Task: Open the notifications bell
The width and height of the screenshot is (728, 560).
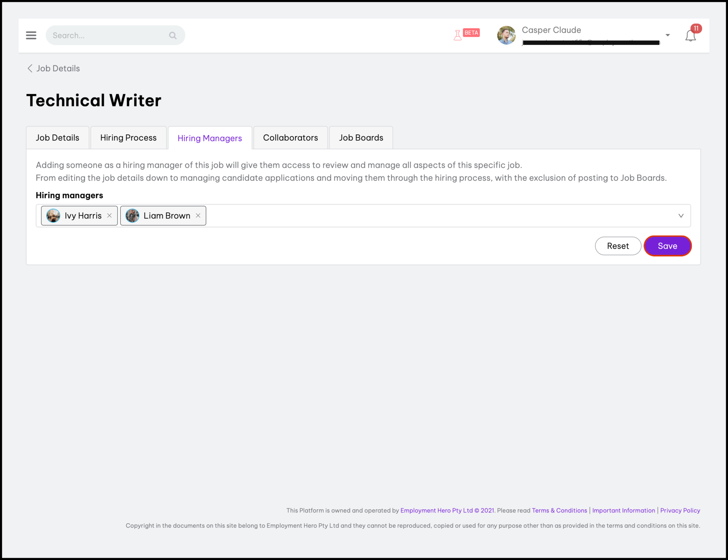Action: click(690, 36)
